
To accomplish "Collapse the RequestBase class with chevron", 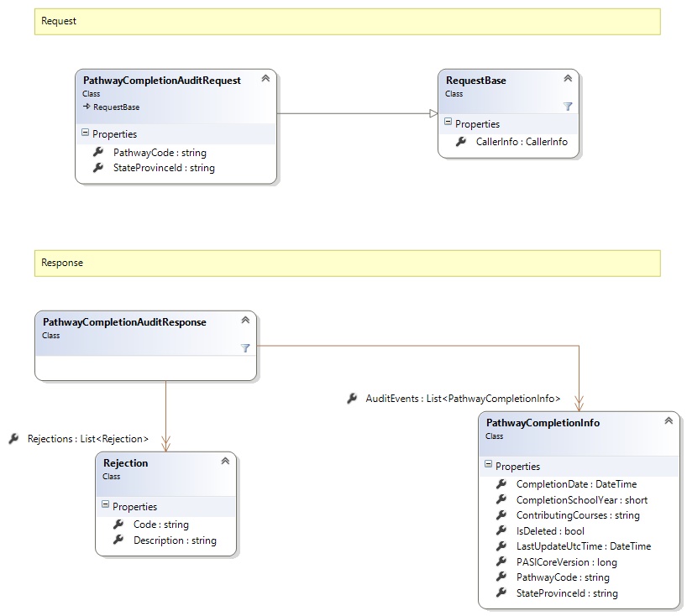I will pos(568,79).
